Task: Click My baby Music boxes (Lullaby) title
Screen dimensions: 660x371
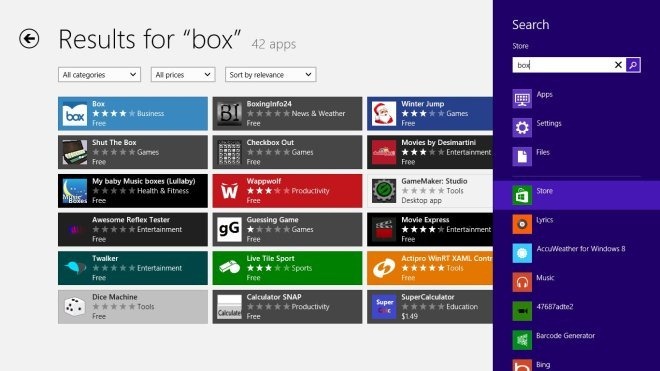Action: (144, 181)
